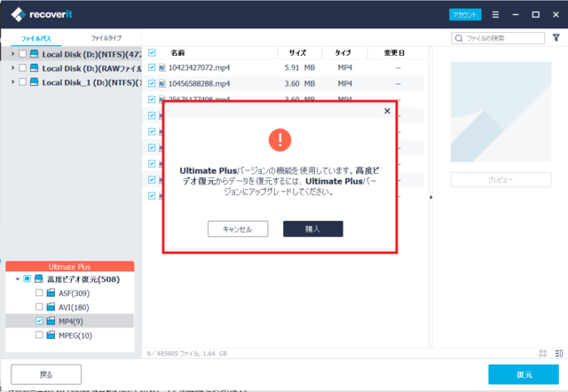This screenshot has height=392, width=568.
Task: Click the filter funnel icon
Action: [x=556, y=37]
